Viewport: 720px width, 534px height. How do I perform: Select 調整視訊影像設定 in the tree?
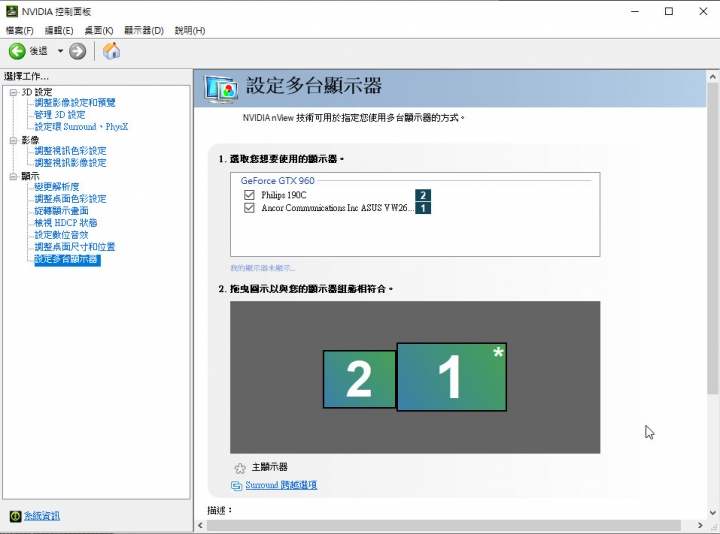pyautogui.click(x=70, y=163)
